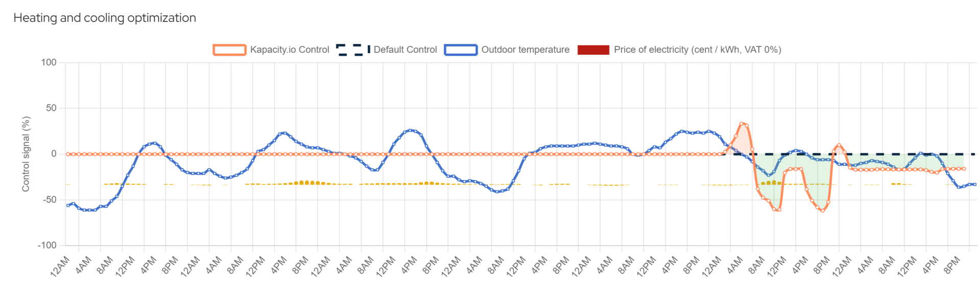Click the -50 tick label on the y-axis
This screenshot has height=290, width=980.
pos(50,200)
